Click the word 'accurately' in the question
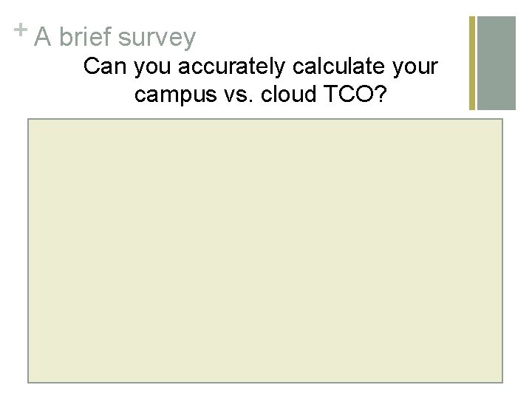 pyautogui.click(x=231, y=66)
